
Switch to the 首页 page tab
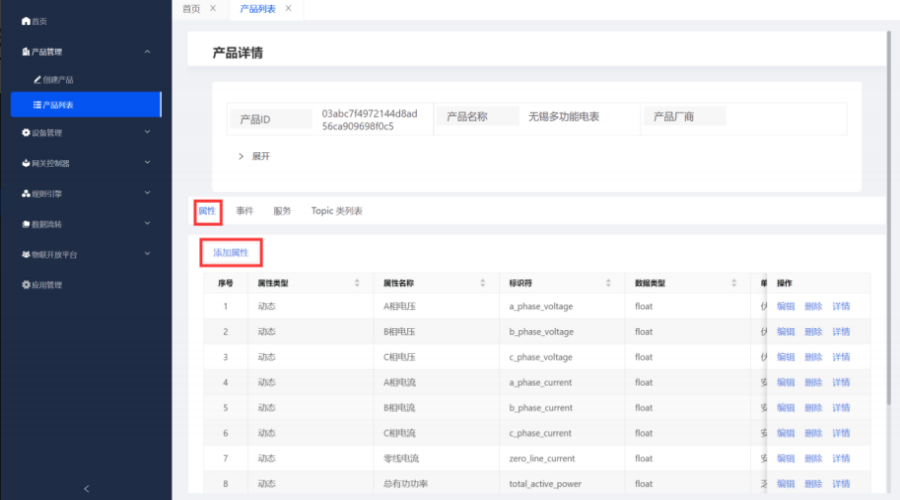191,9
